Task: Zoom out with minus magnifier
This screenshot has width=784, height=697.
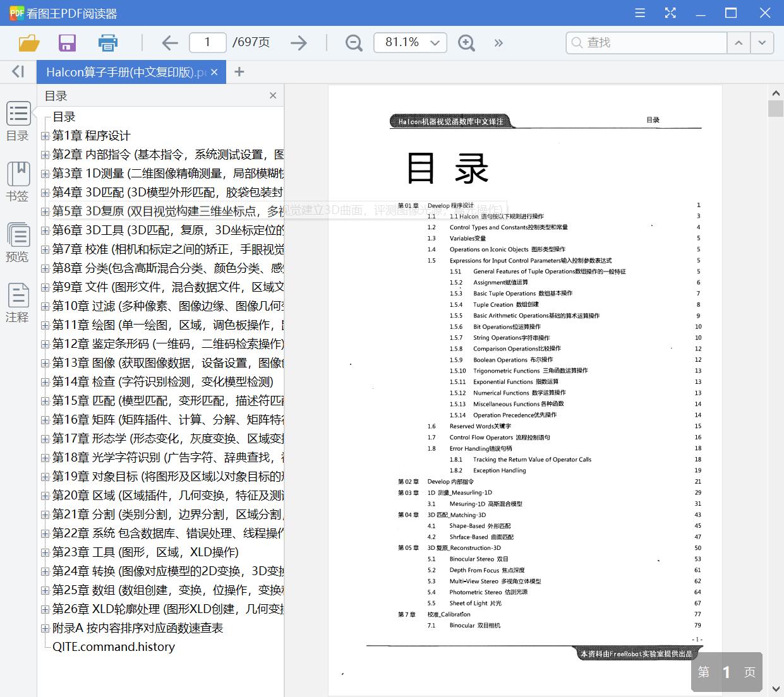Action: (x=354, y=43)
